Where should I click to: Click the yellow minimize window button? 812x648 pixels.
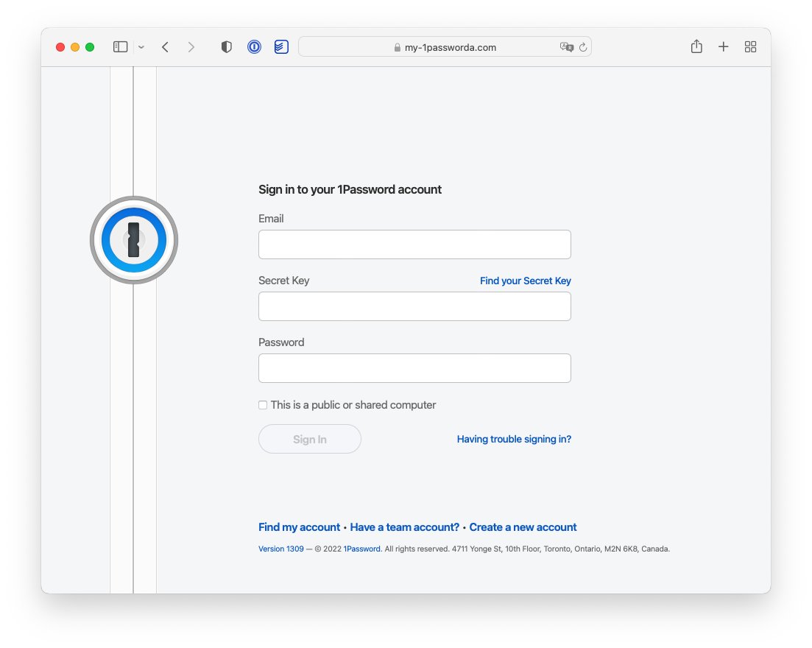pos(75,47)
